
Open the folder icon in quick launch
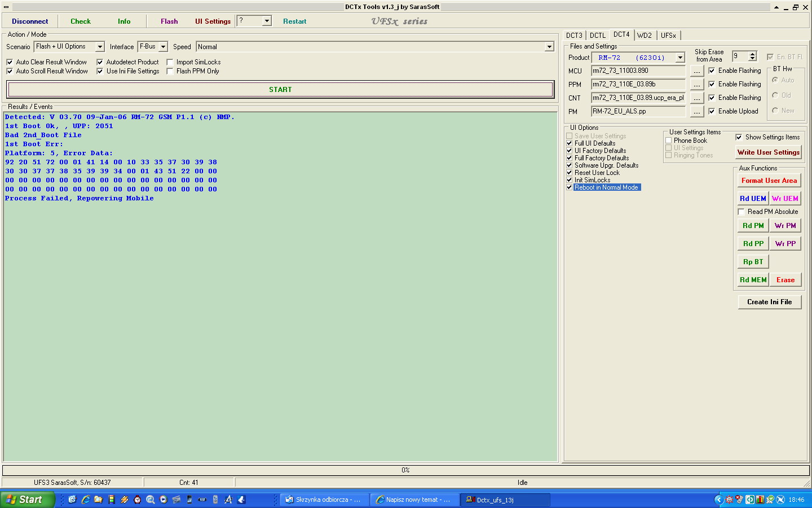click(98, 500)
